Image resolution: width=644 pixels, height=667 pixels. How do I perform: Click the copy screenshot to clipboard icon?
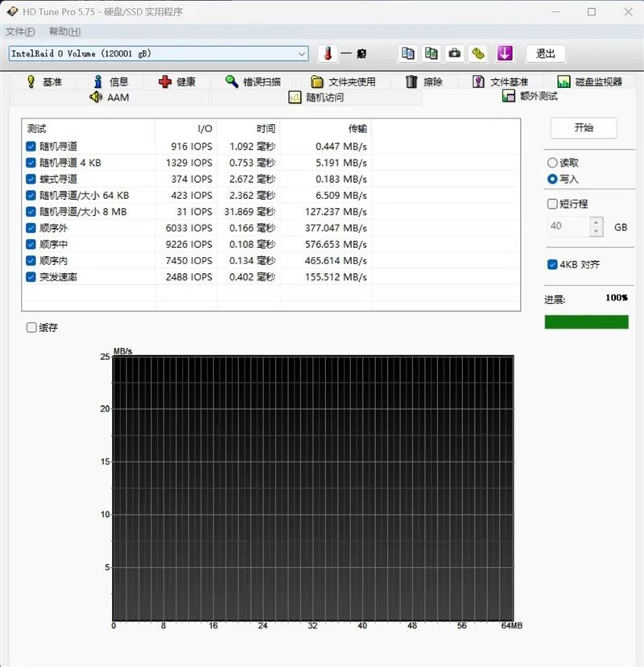pyautogui.click(x=431, y=54)
